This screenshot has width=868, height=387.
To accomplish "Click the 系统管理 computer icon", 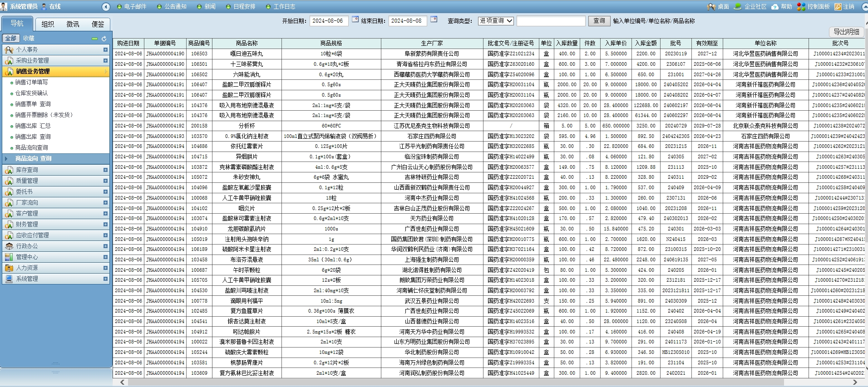I will [x=9, y=279].
